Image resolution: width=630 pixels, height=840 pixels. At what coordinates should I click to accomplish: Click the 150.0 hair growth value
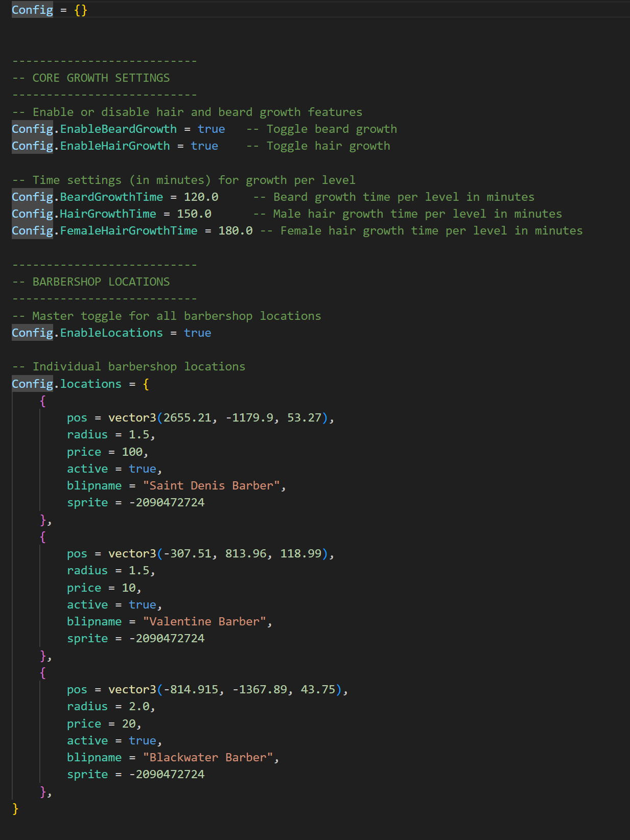click(194, 214)
